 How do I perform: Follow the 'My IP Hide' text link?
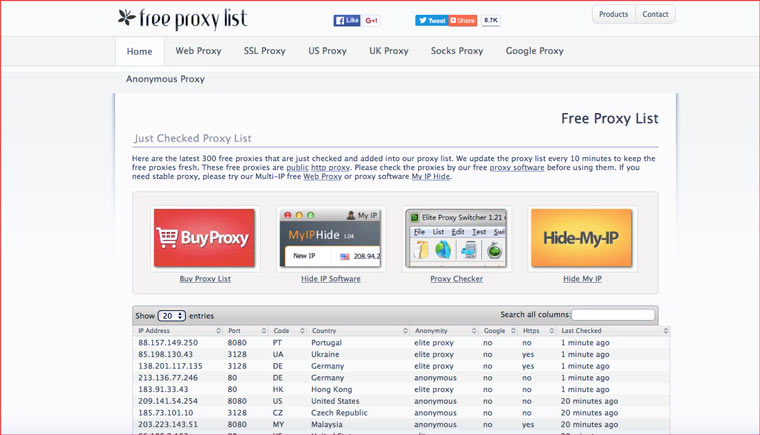pos(431,177)
